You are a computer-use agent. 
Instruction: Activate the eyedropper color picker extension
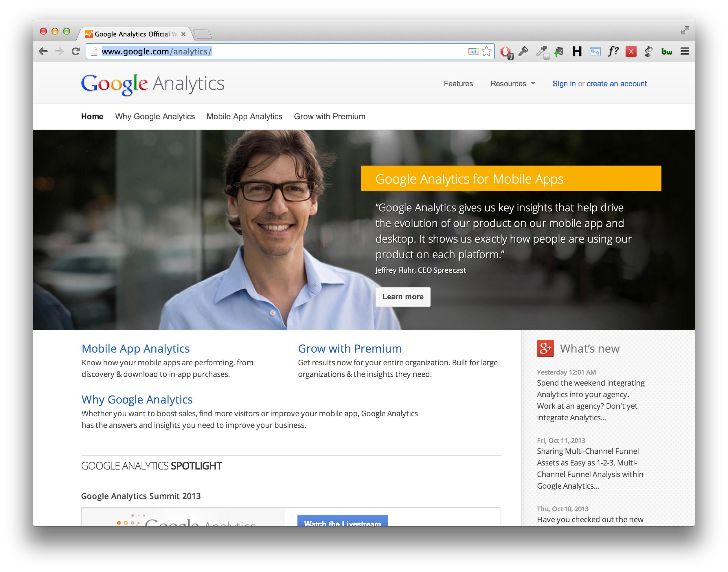[541, 52]
